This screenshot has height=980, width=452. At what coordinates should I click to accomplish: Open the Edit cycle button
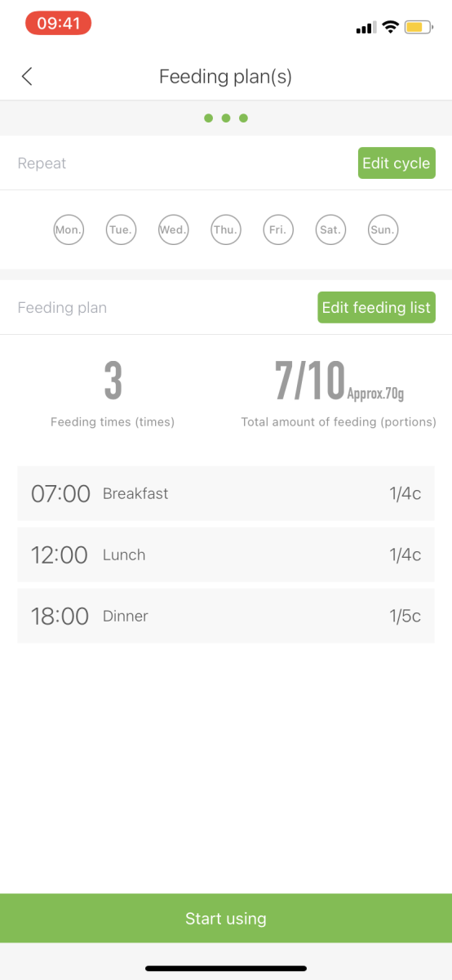pos(397,163)
